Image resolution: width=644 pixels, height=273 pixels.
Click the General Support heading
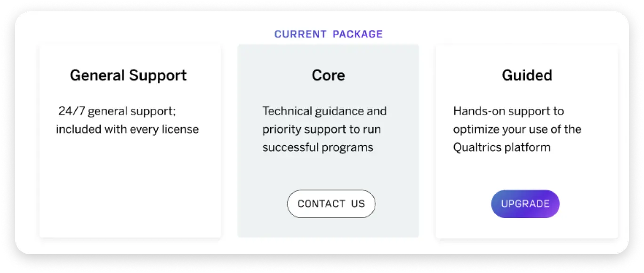pos(128,75)
